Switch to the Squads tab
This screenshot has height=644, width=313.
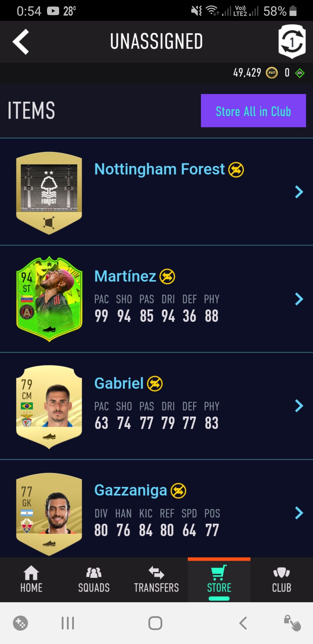94,580
